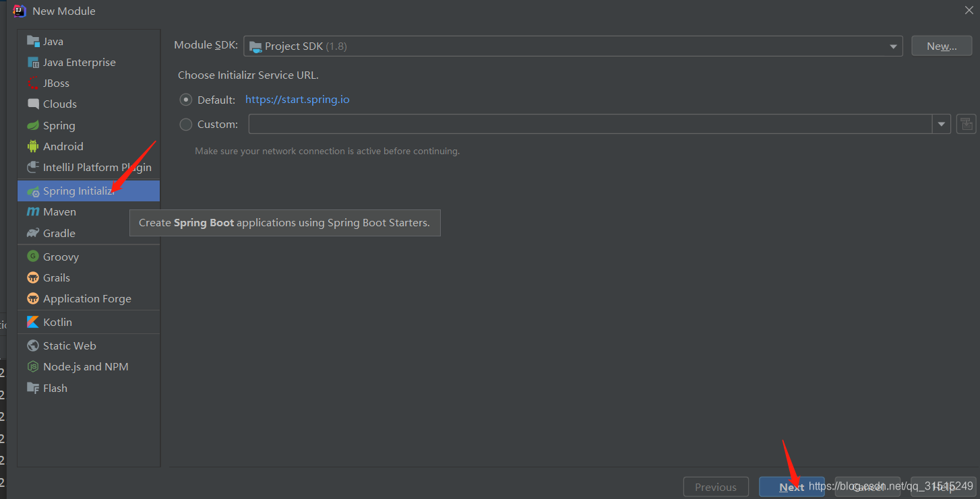Click the Previous button
The width and height of the screenshot is (980, 499).
click(x=716, y=487)
